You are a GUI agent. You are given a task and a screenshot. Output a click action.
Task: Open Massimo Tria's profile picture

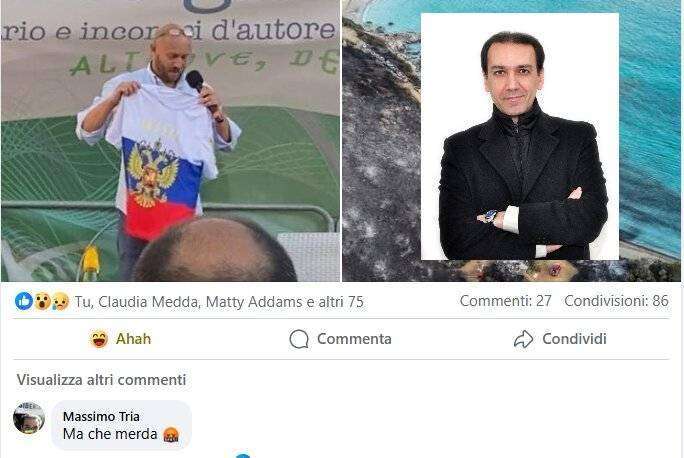(x=29, y=418)
